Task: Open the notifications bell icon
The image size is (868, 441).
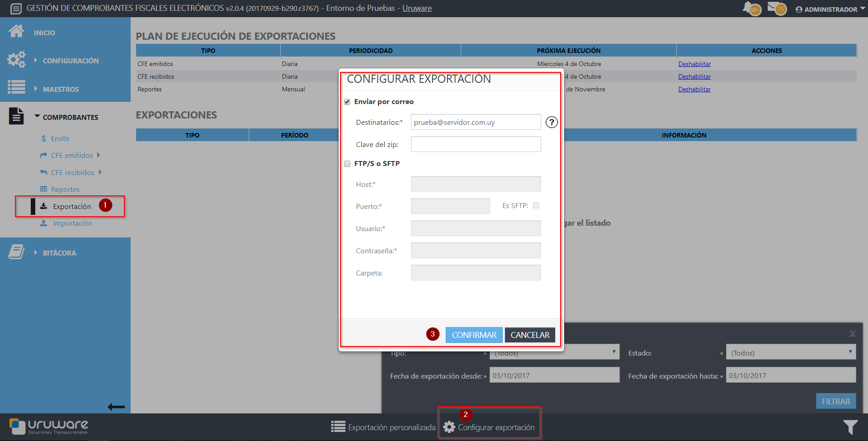Action: click(750, 8)
